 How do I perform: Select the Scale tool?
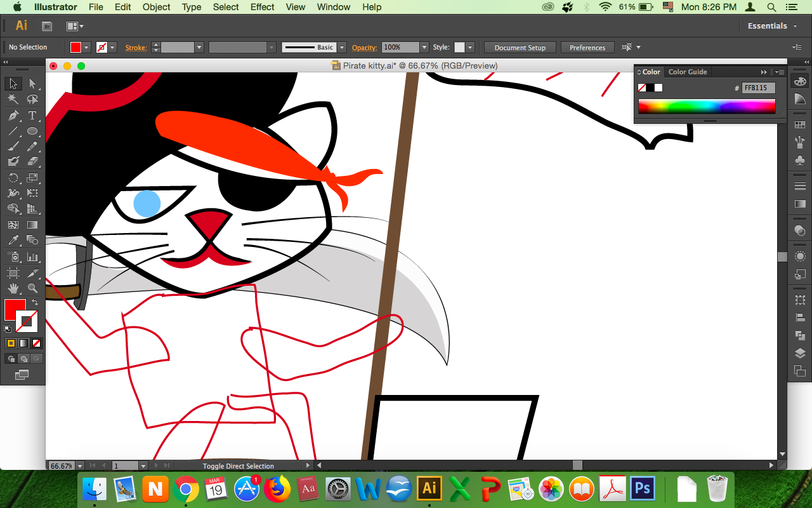tap(32, 178)
